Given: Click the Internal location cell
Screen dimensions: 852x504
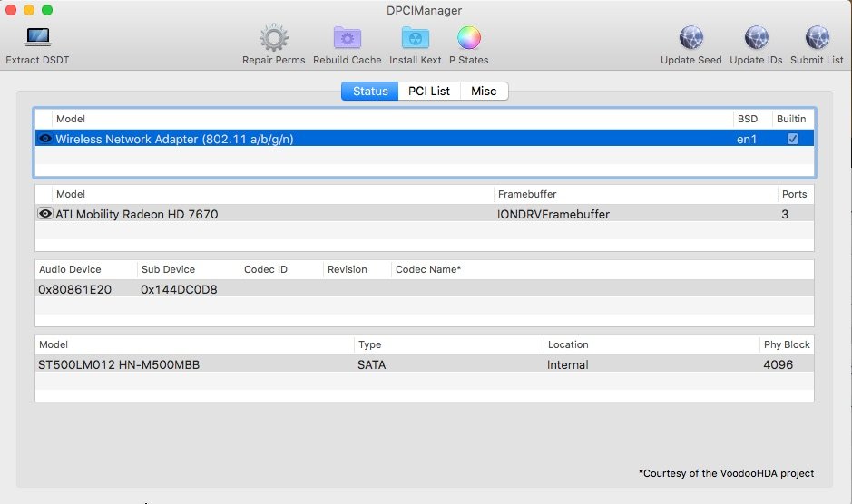Looking at the screenshot, I should tap(567, 365).
